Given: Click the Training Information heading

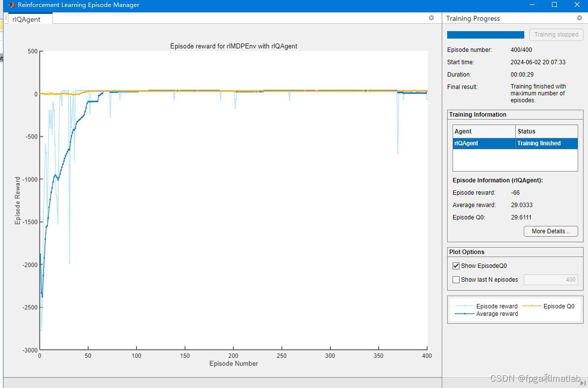Looking at the screenshot, I should (x=478, y=115).
